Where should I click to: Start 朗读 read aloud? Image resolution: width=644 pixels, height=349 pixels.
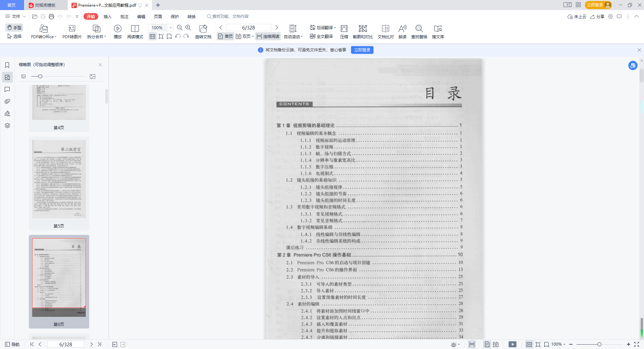pos(402,32)
